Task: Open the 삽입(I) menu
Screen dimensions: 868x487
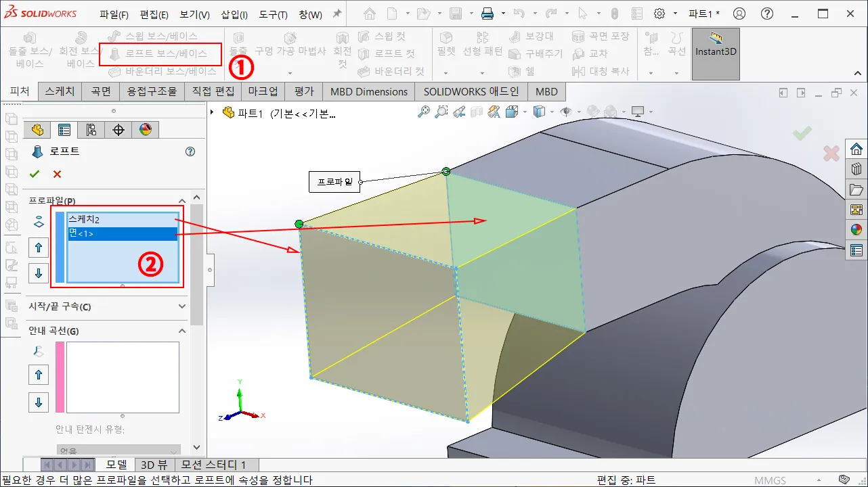Action: pos(234,14)
